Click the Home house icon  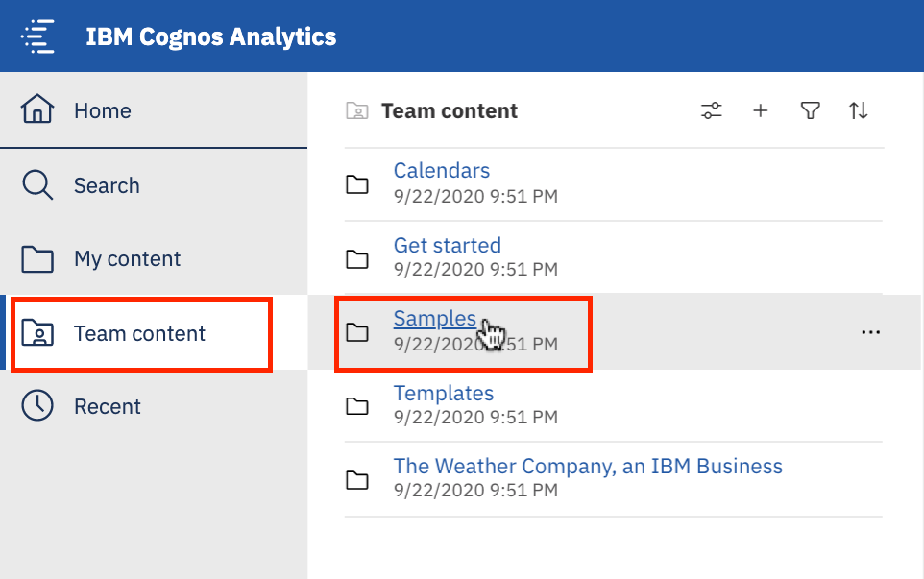tap(37, 109)
